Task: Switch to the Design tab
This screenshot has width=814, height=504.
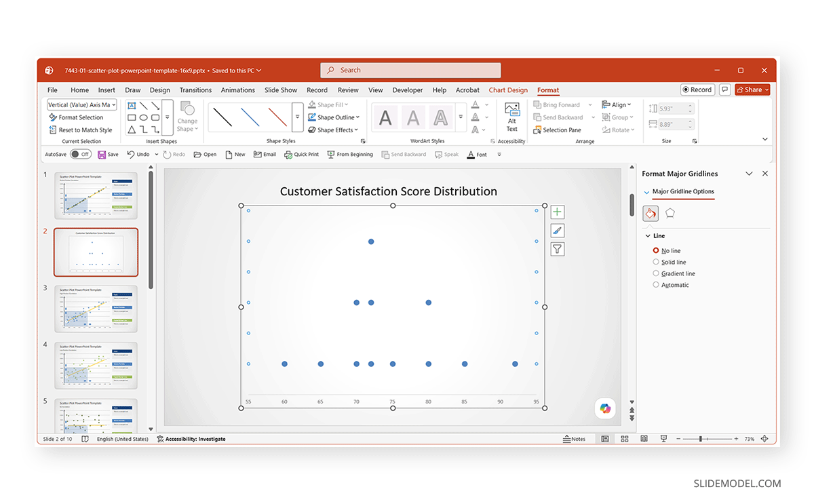Action: pyautogui.click(x=160, y=90)
